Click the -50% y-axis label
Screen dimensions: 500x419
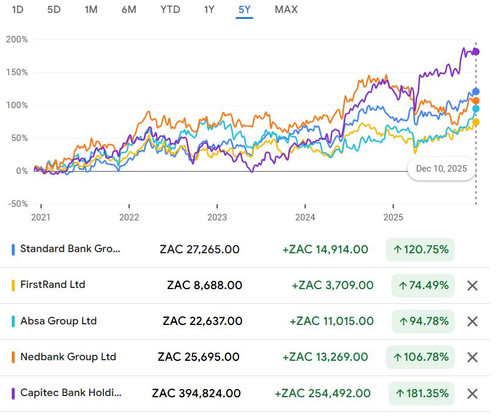click(x=18, y=204)
